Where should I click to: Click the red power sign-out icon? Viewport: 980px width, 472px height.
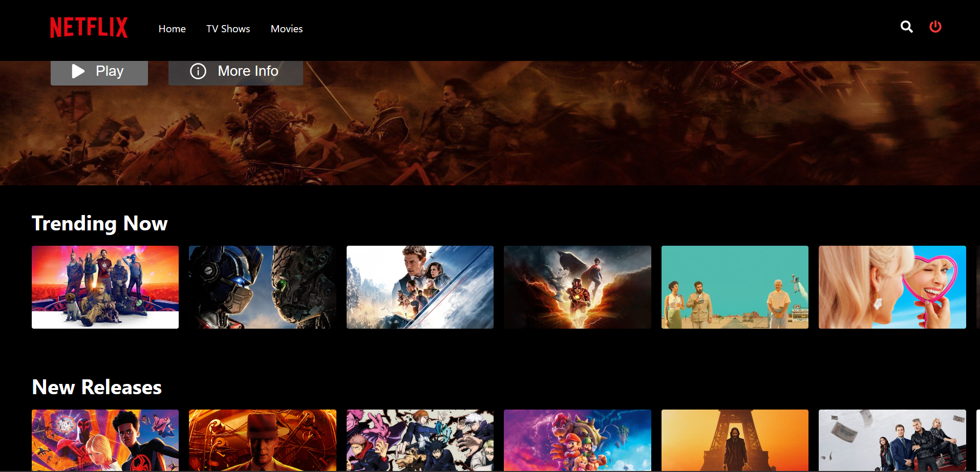(935, 27)
